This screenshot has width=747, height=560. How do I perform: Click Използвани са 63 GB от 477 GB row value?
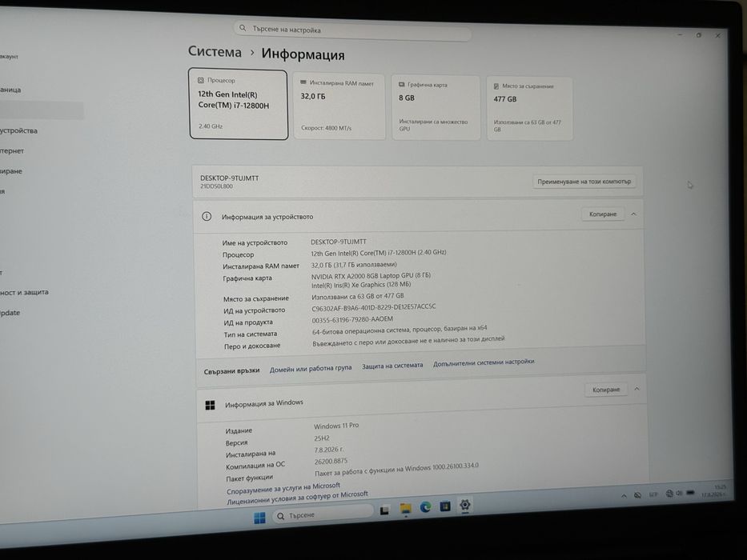coord(357,296)
